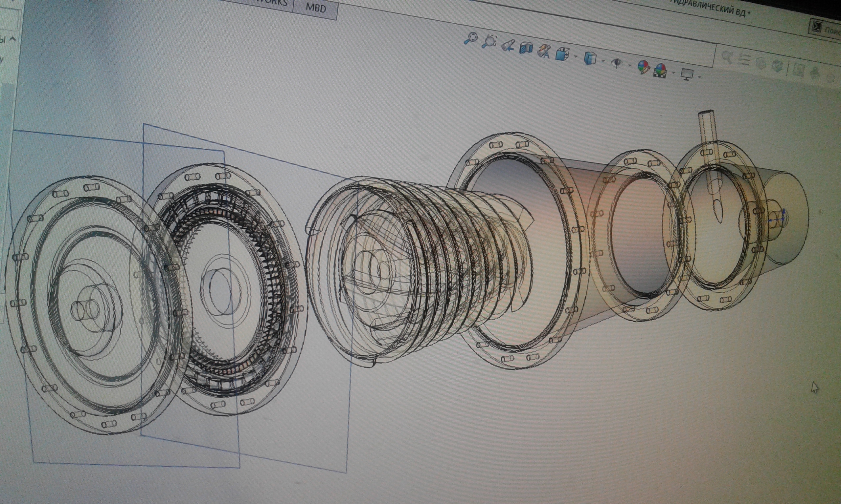Collapse the left panel with the chevron
Screen dimensions: 841x504
pyautogui.click(x=12, y=39)
